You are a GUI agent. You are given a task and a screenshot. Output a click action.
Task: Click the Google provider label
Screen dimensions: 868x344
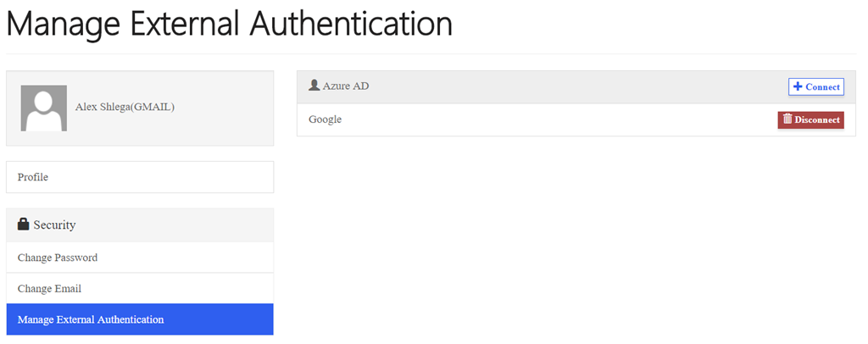325,119
